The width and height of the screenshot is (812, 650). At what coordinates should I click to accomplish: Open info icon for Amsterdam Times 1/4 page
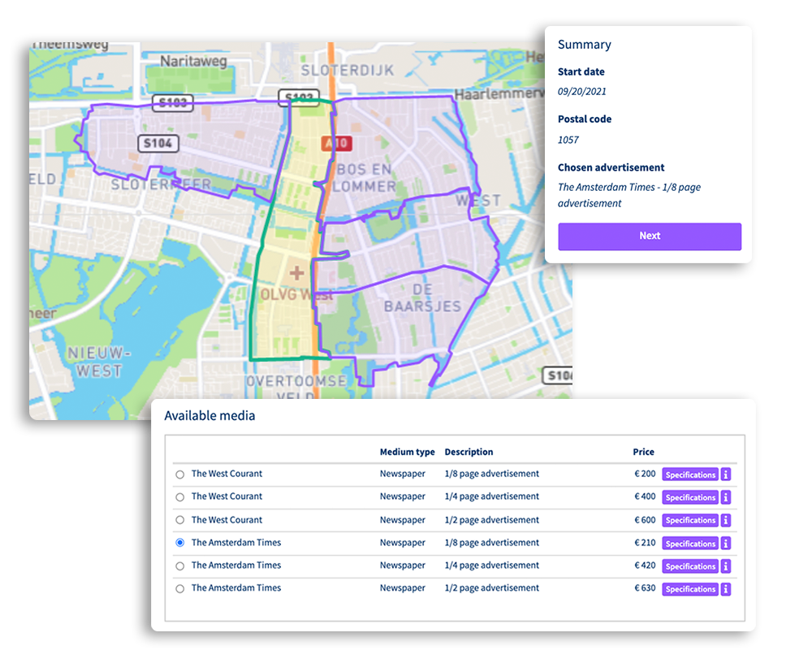tap(725, 566)
